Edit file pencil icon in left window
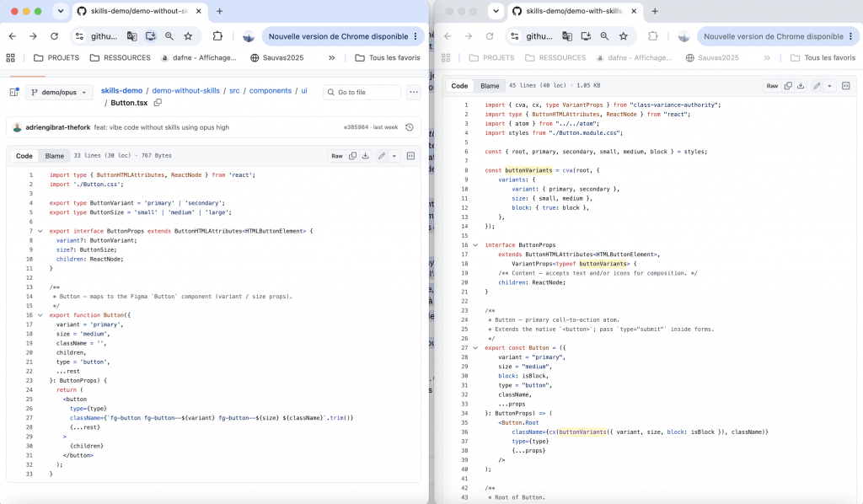Image resolution: width=863 pixels, height=504 pixels. tap(382, 156)
